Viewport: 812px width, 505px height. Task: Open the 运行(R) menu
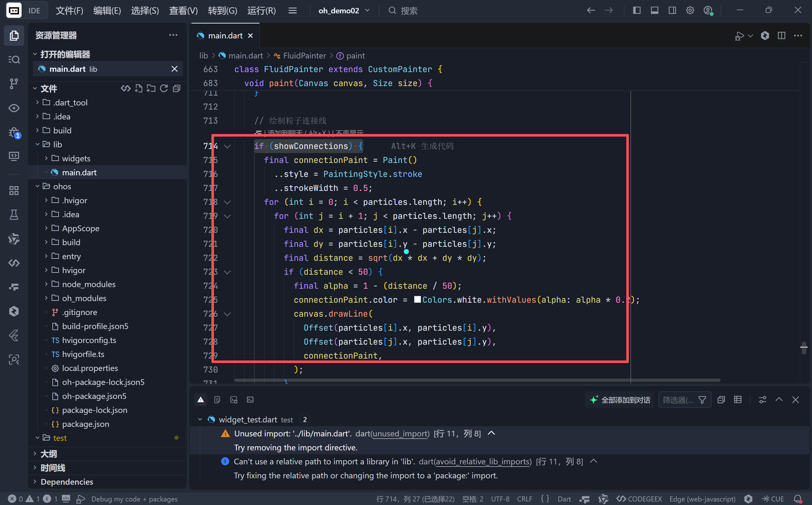pyautogui.click(x=261, y=10)
